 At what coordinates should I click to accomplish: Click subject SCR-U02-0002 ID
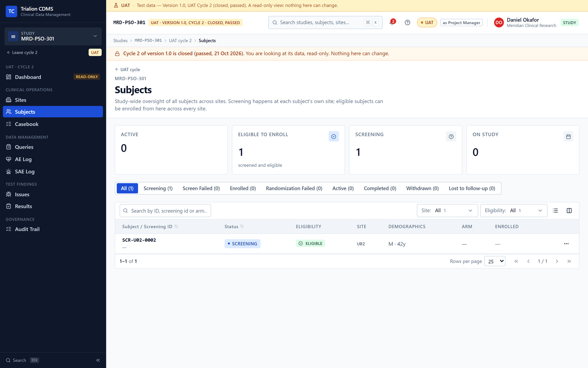[x=139, y=240]
